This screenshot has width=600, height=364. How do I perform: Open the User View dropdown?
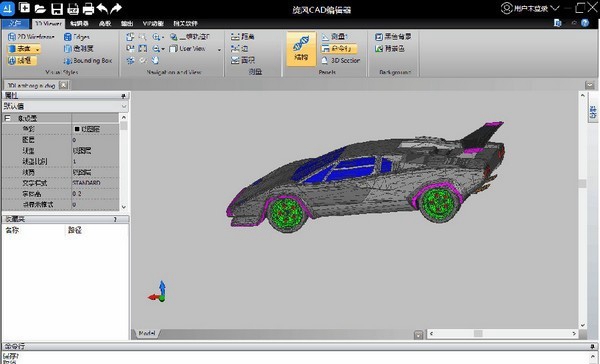coord(194,49)
